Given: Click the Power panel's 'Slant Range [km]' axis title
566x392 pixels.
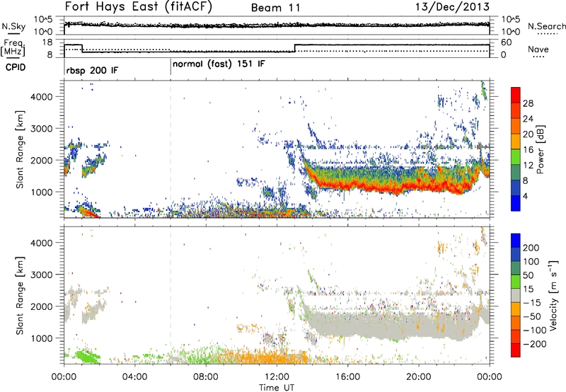Looking at the screenshot, I should click(20, 149).
